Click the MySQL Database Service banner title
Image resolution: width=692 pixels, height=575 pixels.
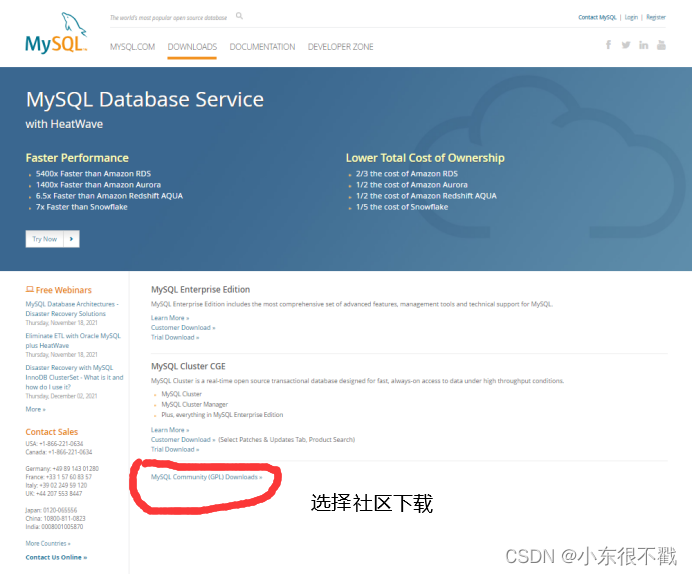coord(145,100)
